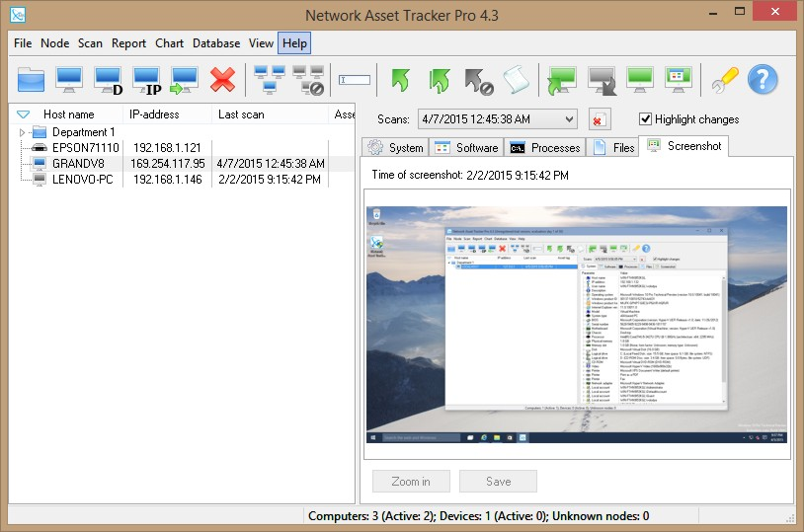Sort by the Host name column header
Image resolution: width=804 pixels, height=532 pixels.
click(69, 114)
